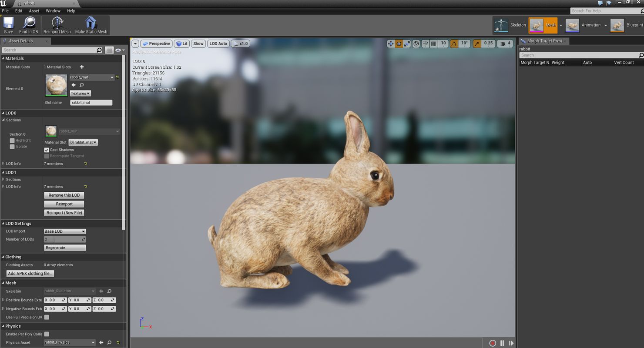Image resolution: width=644 pixels, height=348 pixels.
Task: Switch to Mesh editor mode
Action: pos(543,25)
